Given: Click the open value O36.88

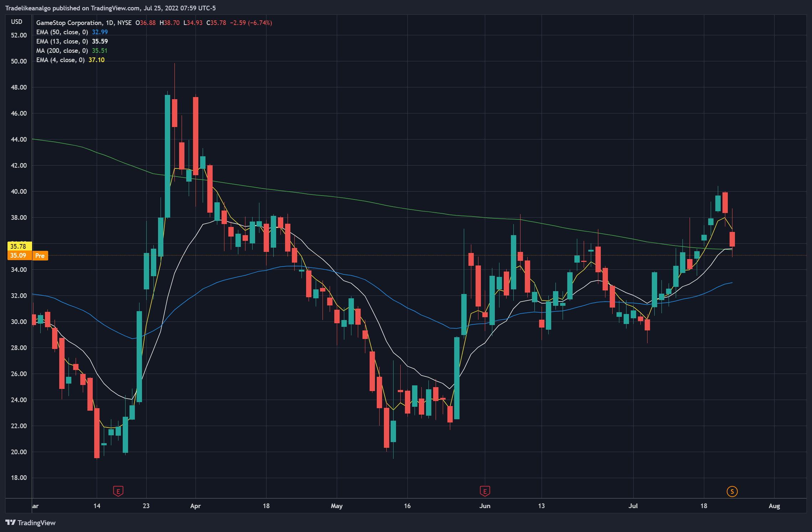Looking at the screenshot, I should tap(146, 23).
